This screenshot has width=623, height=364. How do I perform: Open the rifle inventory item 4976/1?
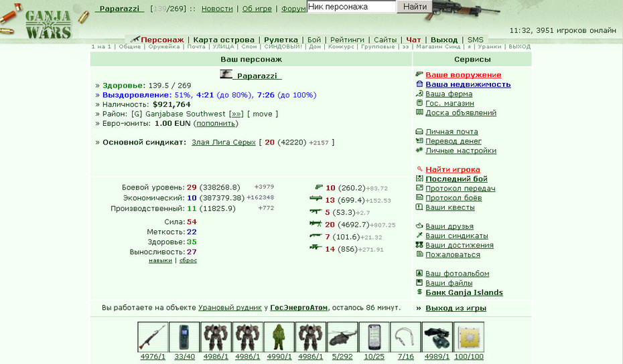[153, 337]
